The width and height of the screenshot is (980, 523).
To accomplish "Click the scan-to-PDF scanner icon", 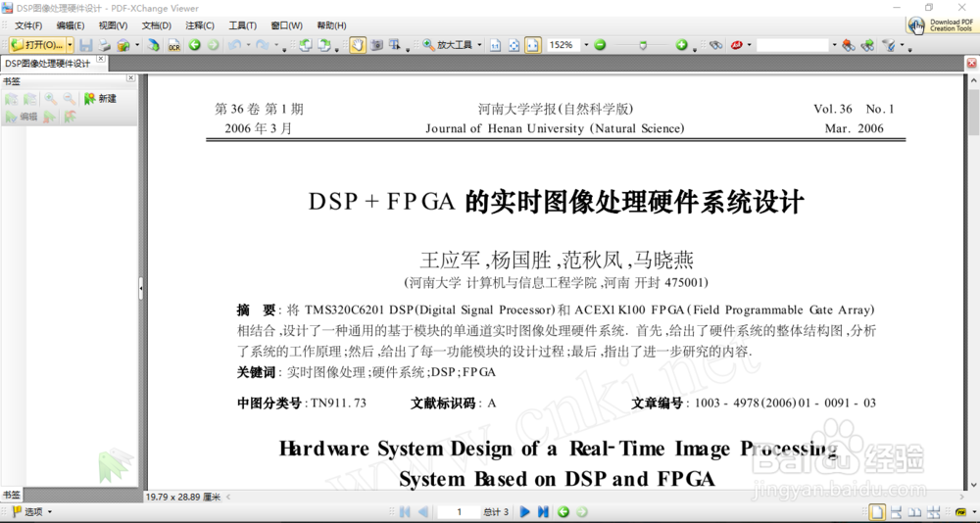I will point(153,45).
